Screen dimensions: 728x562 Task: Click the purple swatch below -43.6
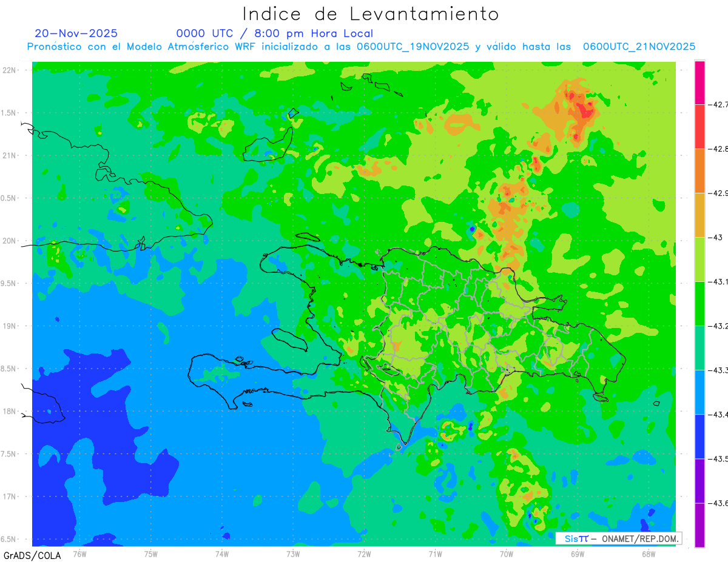tap(700, 525)
